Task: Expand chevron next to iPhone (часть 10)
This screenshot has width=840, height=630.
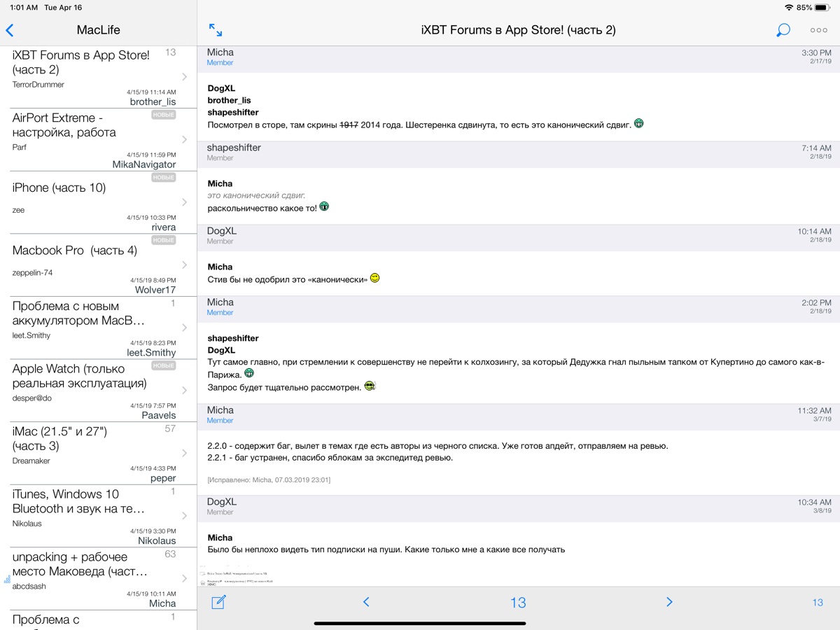Action: click(x=184, y=202)
